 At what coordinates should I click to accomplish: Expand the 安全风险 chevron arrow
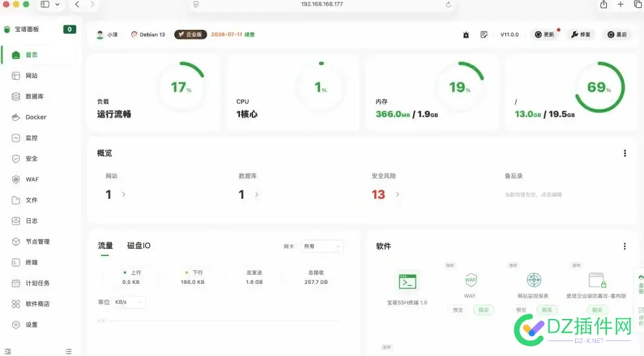tap(397, 194)
